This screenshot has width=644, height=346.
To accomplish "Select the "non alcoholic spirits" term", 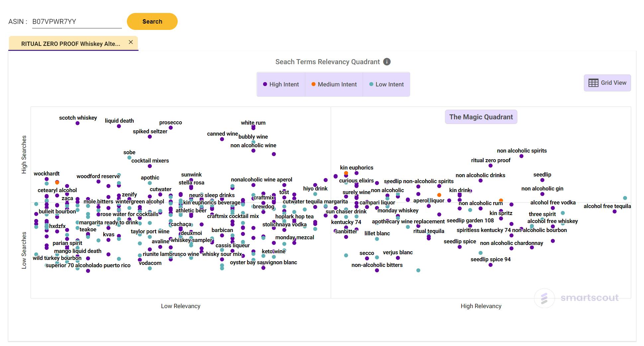I will point(522,151).
